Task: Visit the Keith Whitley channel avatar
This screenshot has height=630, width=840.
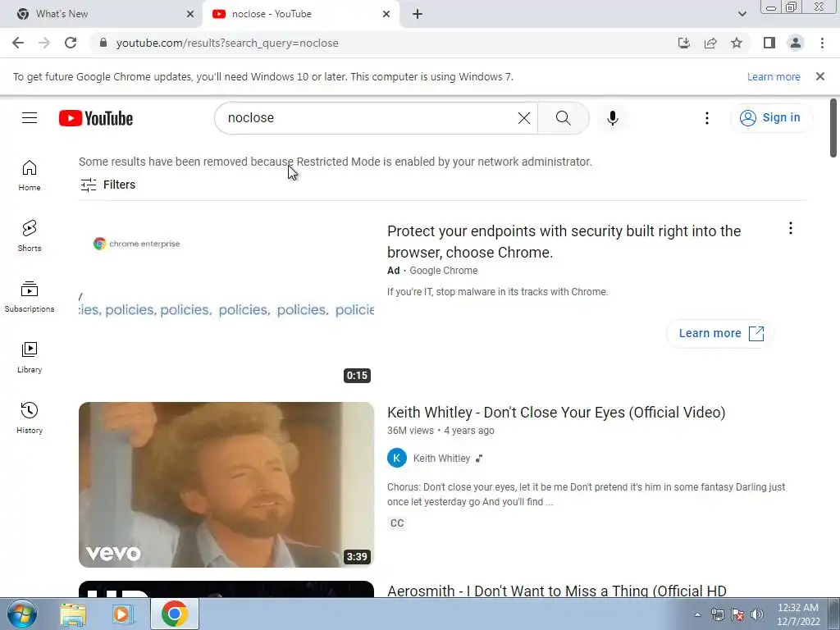Action: (x=397, y=458)
